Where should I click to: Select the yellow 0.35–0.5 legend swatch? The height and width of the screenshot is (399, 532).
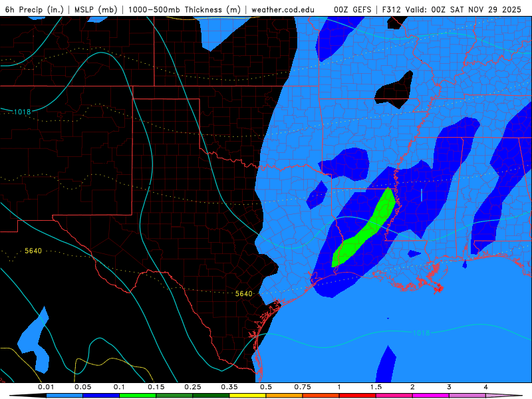[x=247, y=396]
